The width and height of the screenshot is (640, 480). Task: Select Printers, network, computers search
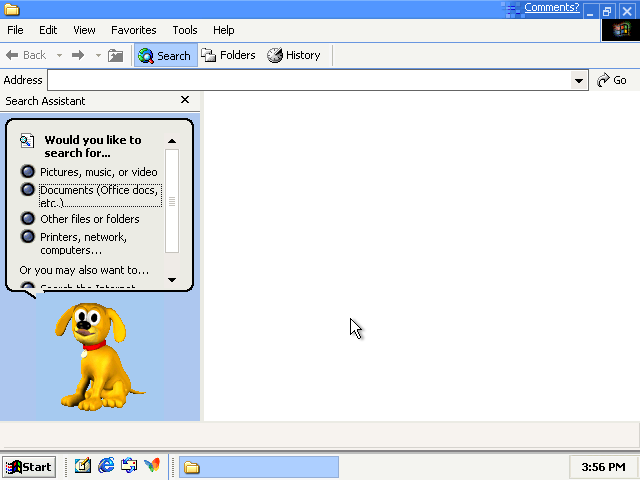[74, 243]
